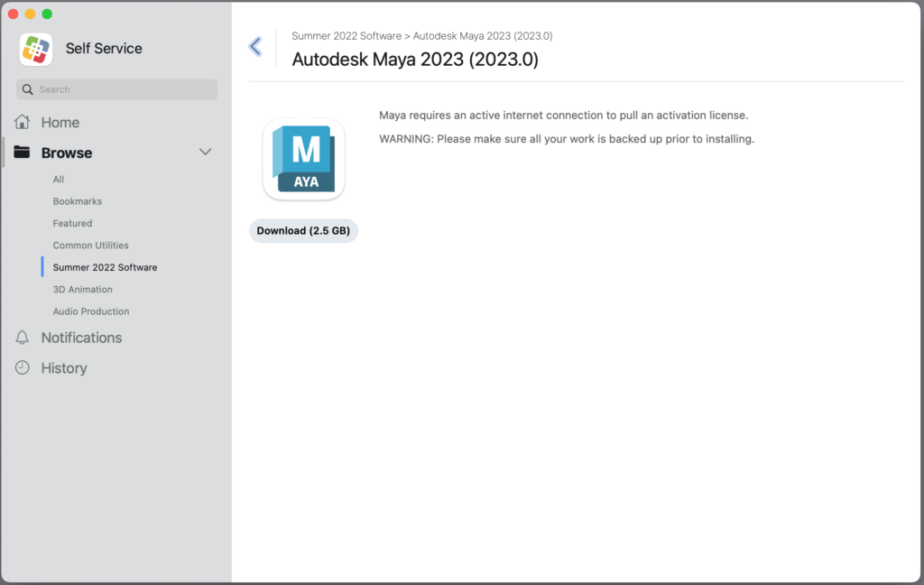Viewport: 924px width, 585px height.
Task: Open the Bookmarks category
Action: click(x=78, y=201)
